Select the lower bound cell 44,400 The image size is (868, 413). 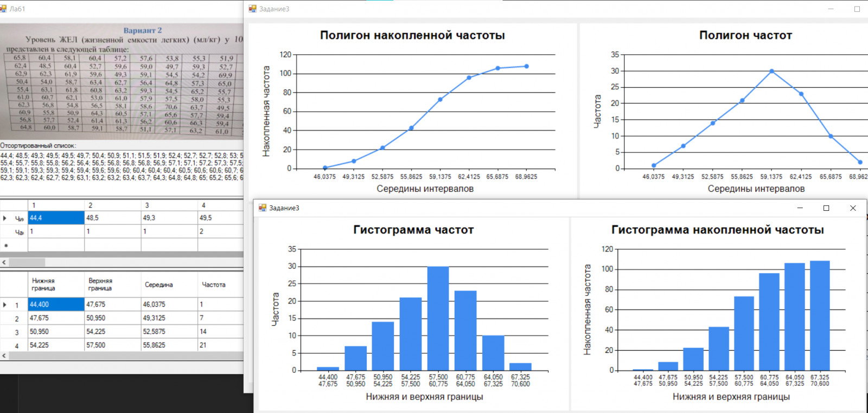click(56, 305)
